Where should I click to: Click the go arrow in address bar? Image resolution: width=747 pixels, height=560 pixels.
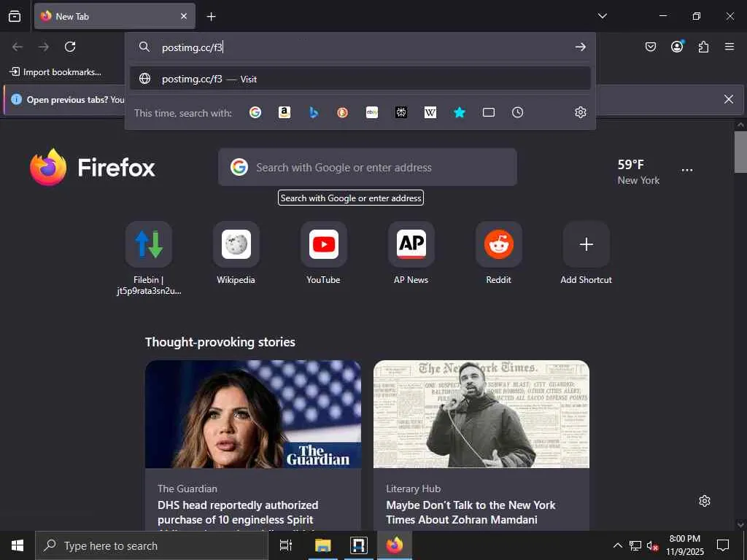coord(580,47)
